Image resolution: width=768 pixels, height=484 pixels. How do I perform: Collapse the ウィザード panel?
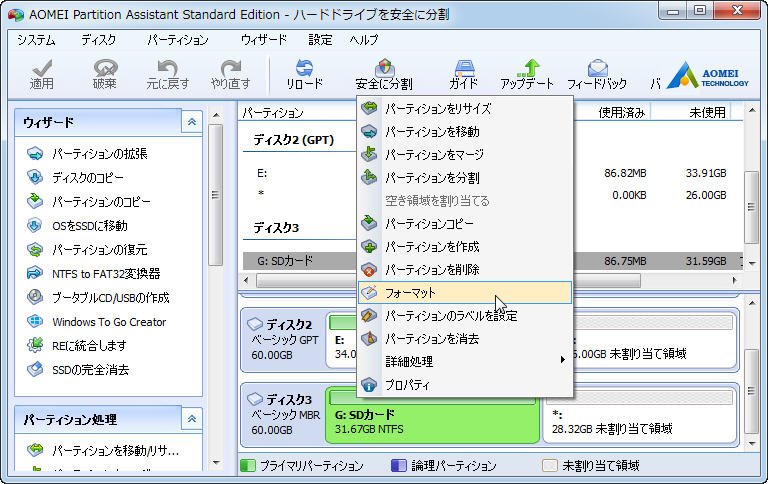(192, 121)
